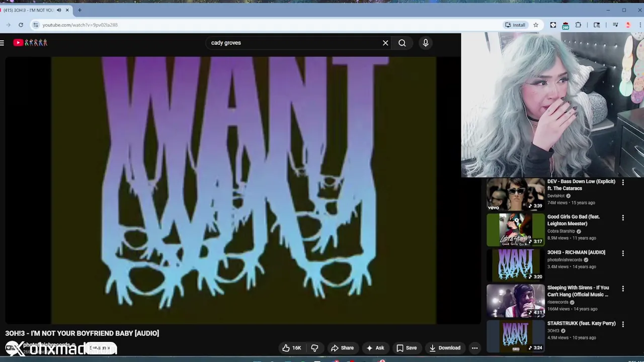Open the side panel search icon

(x=597, y=25)
